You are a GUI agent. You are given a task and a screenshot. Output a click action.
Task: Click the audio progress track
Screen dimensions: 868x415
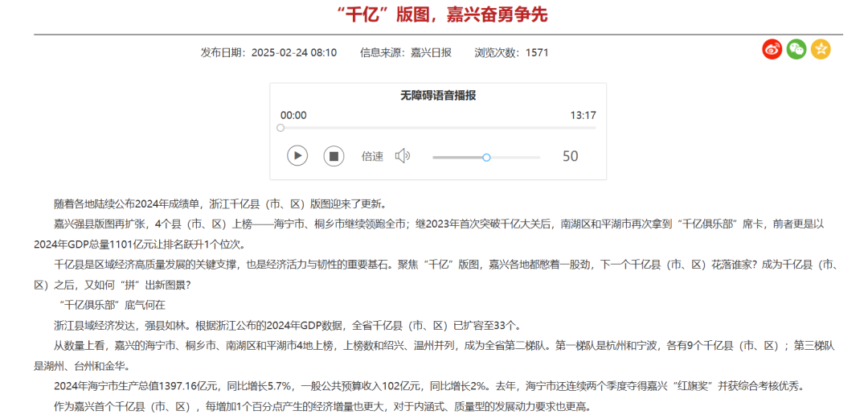[439, 128]
